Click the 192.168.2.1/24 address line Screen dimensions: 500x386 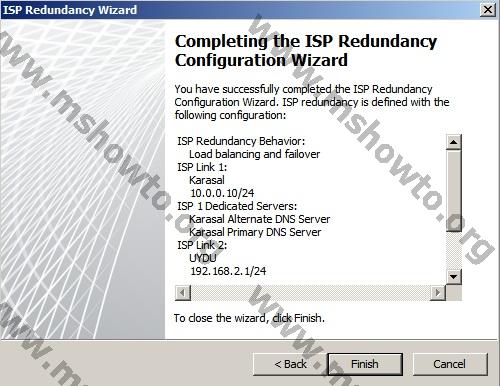coord(228,271)
